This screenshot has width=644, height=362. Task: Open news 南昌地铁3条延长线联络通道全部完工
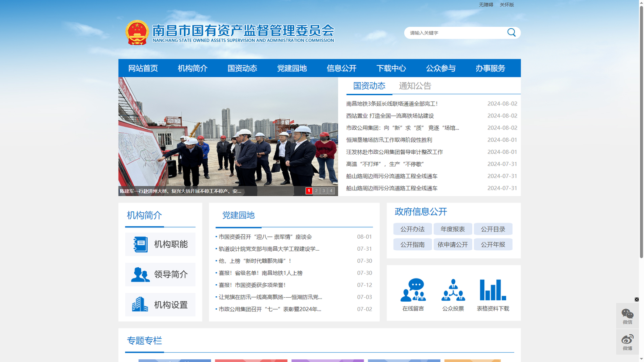[x=392, y=104]
